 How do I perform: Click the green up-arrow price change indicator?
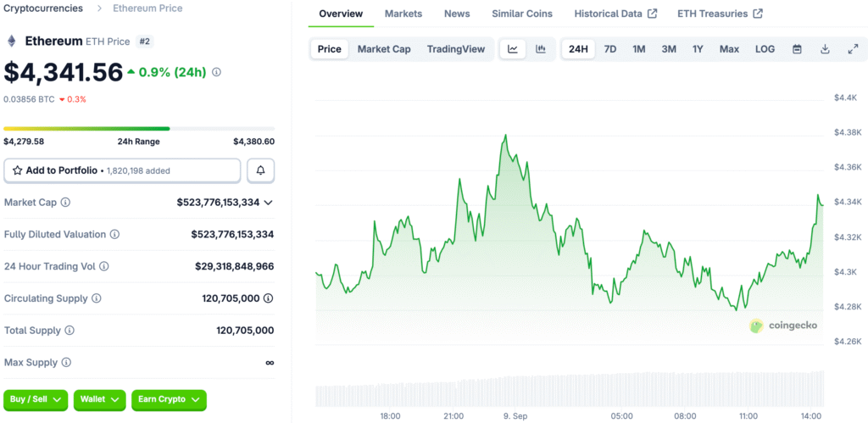point(131,71)
